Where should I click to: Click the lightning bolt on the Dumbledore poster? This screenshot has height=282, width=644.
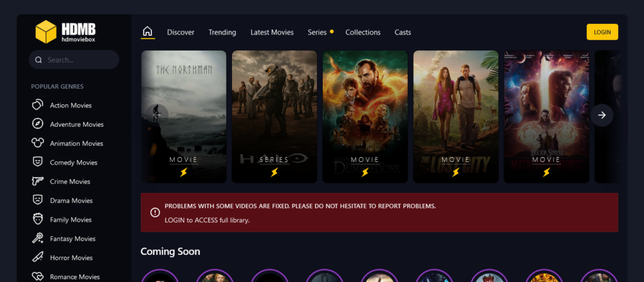pos(365,173)
